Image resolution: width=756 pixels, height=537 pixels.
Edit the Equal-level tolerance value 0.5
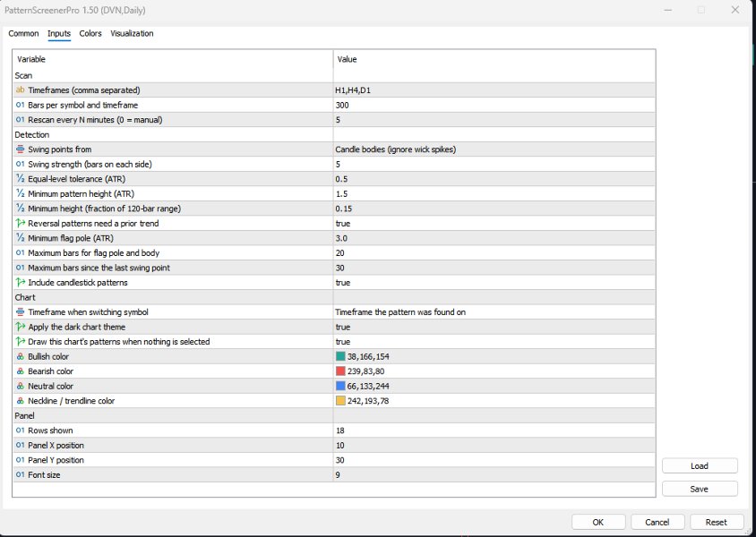click(494, 179)
